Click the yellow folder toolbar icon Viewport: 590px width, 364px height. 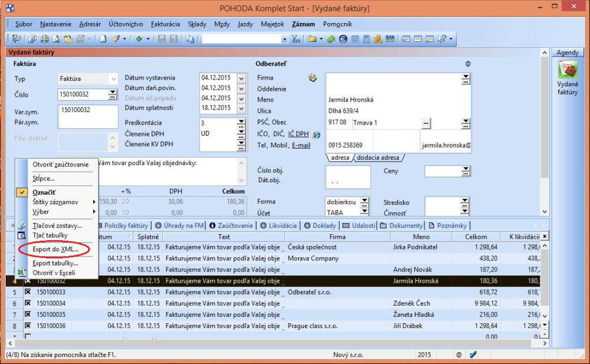click(312, 39)
